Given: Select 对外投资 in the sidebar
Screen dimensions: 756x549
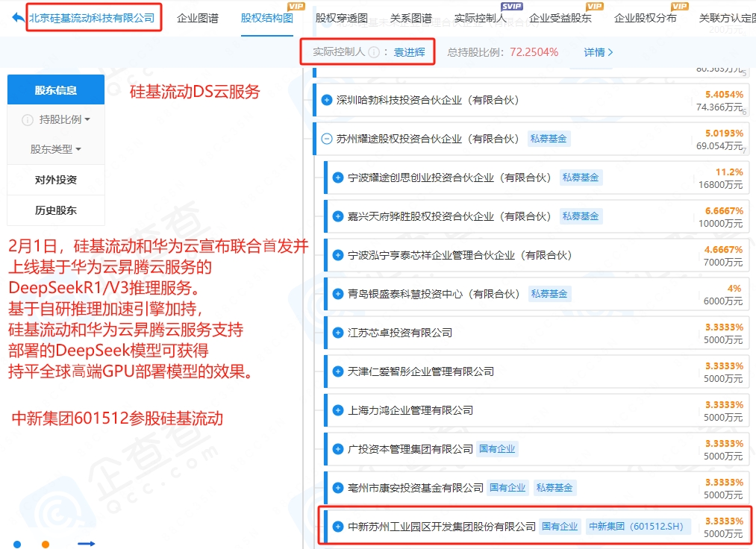Looking at the screenshot, I should pos(56,180).
